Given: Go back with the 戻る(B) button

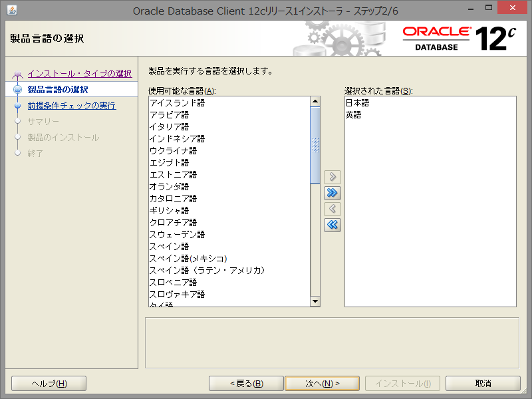Looking at the screenshot, I should coord(246,384).
